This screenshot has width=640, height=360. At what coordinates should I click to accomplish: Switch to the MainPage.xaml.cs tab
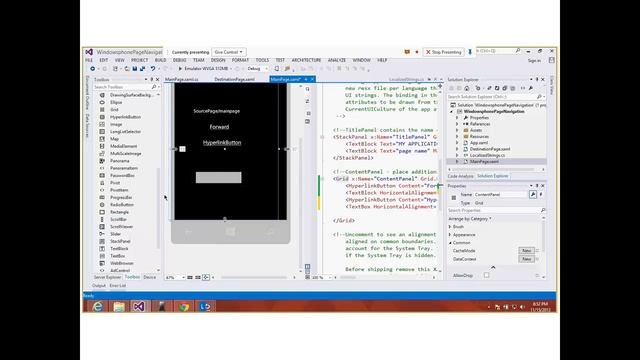pyautogui.click(x=182, y=80)
